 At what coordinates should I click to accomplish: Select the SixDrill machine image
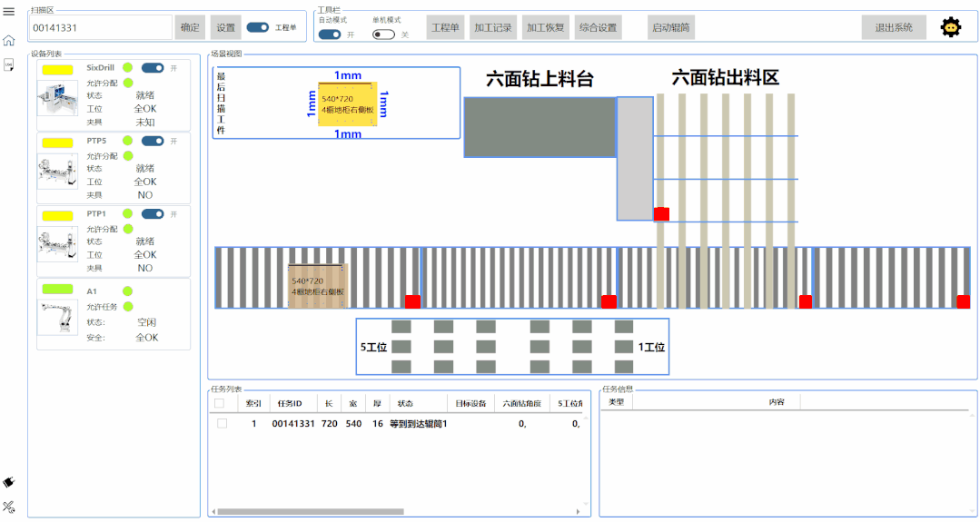[57, 98]
